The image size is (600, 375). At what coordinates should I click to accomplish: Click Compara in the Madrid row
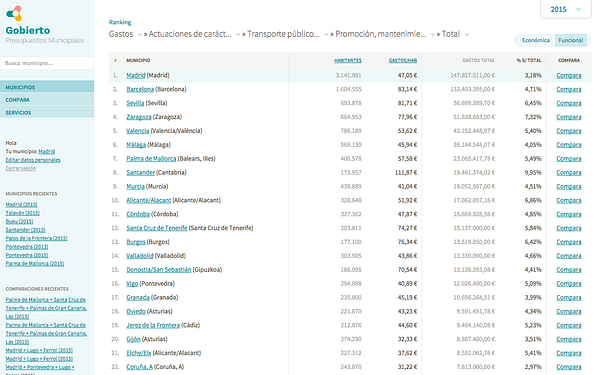click(x=569, y=75)
